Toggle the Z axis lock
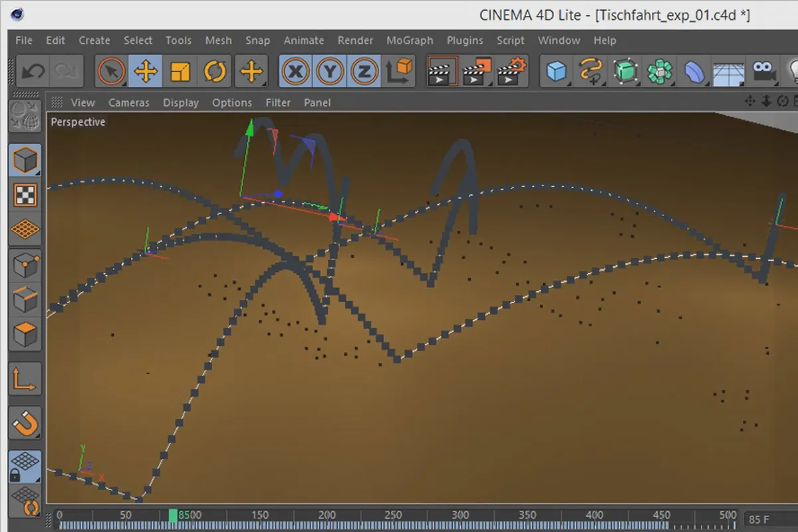This screenshot has width=798, height=532. click(364, 71)
